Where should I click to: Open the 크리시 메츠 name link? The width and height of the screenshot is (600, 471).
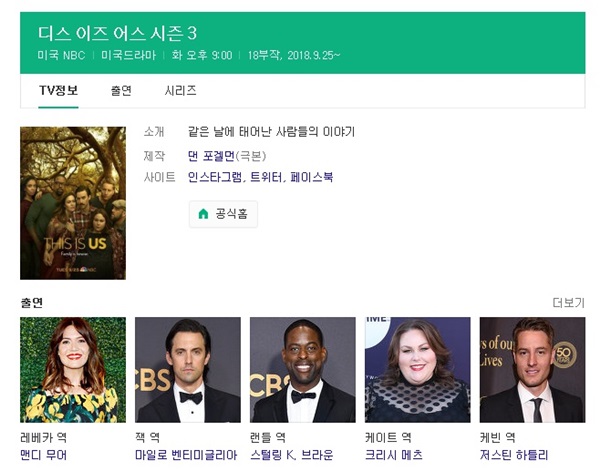coord(394,455)
